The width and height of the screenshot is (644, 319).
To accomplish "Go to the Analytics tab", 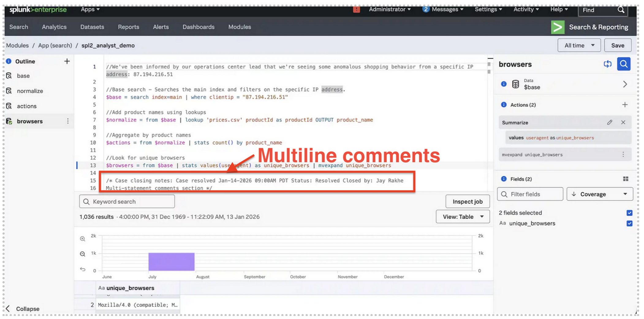I will tap(54, 27).
